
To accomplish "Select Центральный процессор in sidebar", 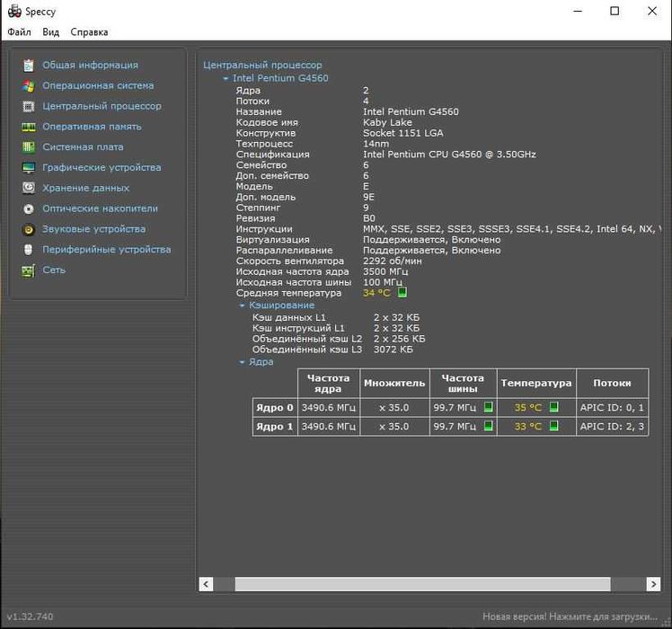I will coord(102,106).
